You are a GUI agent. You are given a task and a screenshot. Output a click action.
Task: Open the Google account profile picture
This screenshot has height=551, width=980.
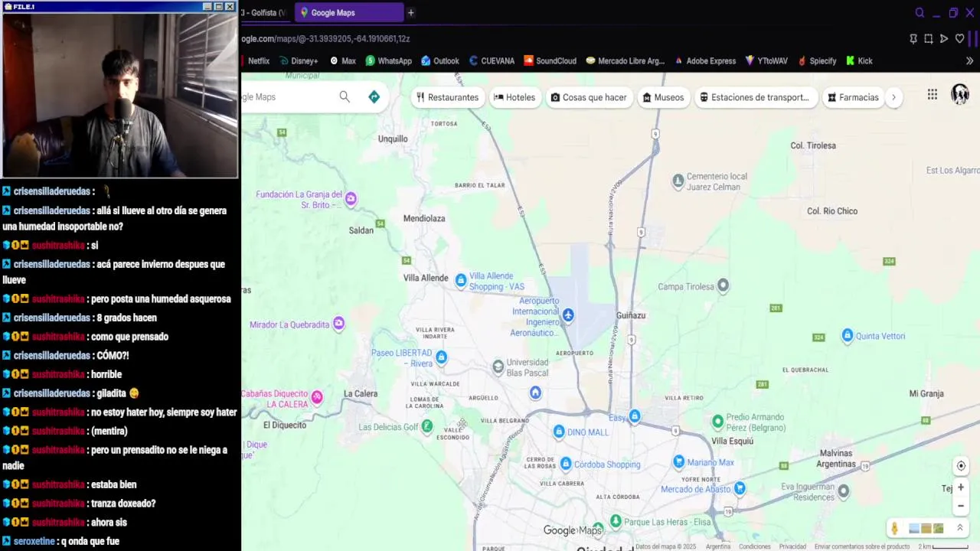960,94
